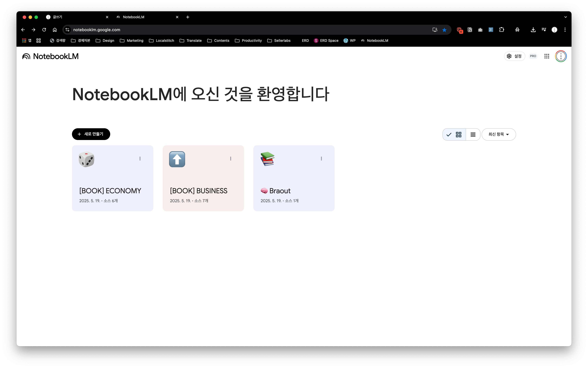Open the Google apps grid icon
The height and width of the screenshot is (368, 588).
click(547, 56)
